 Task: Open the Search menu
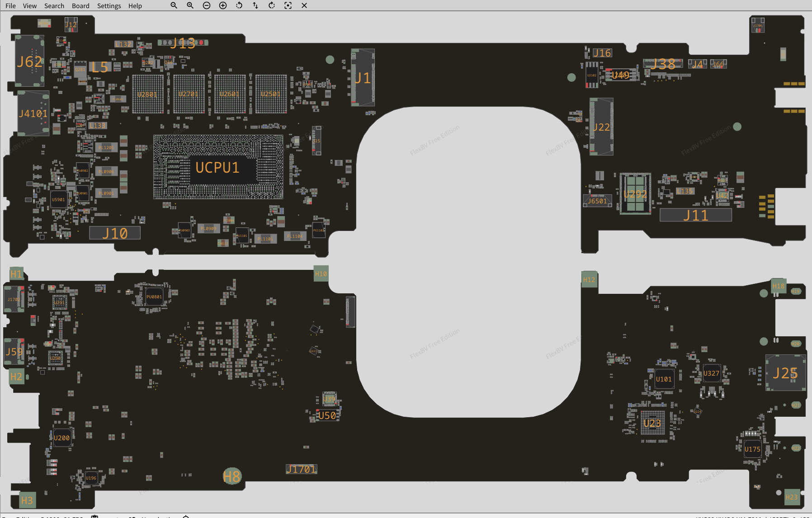click(x=54, y=6)
